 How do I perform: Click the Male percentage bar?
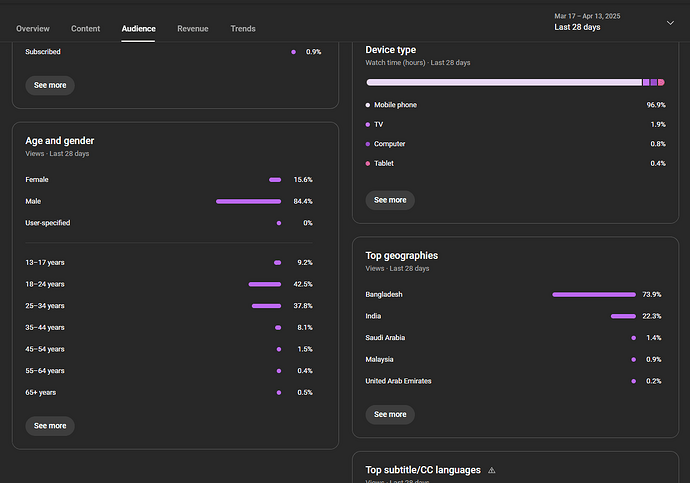(248, 201)
